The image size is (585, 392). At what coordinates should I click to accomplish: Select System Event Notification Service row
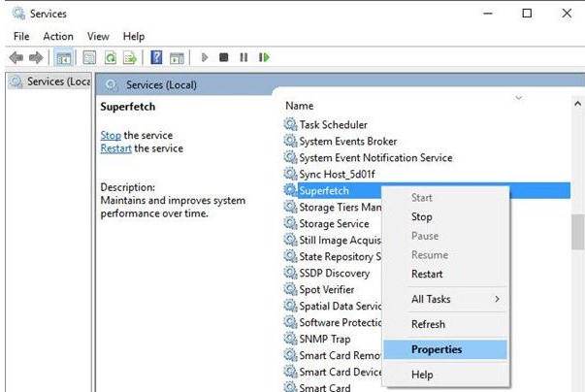[375, 157]
